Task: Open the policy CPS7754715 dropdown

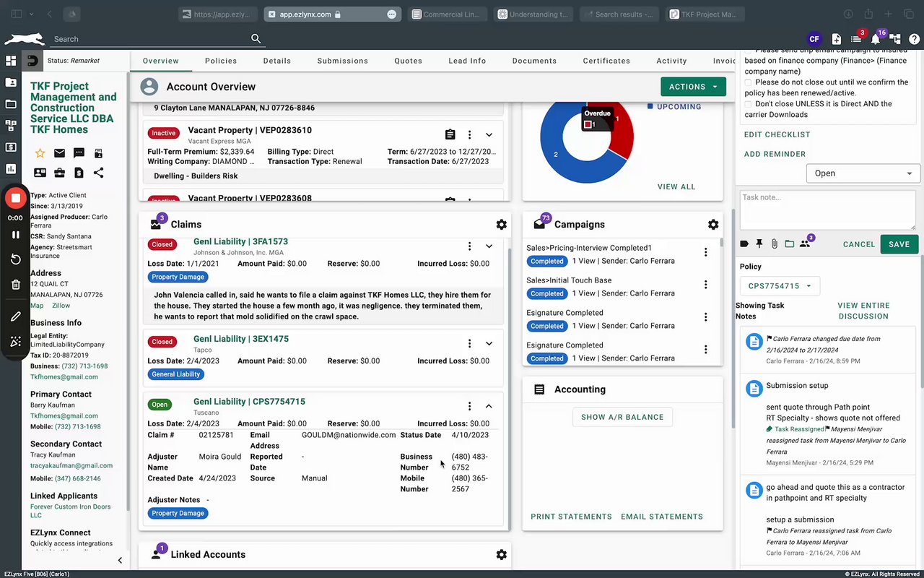Action: coord(780,286)
